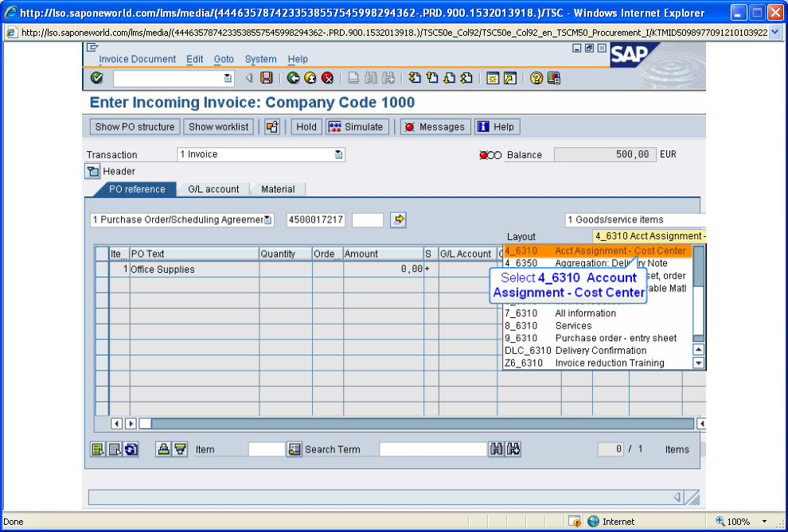788x532 pixels.
Task: Click the Search Term input field
Action: point(433,449)
